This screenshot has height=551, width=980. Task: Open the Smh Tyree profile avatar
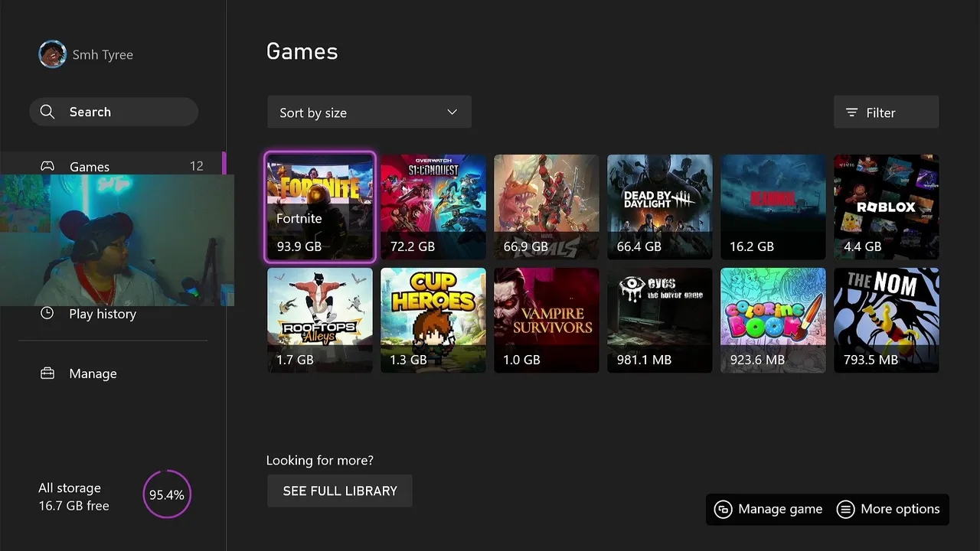[53, 54]
